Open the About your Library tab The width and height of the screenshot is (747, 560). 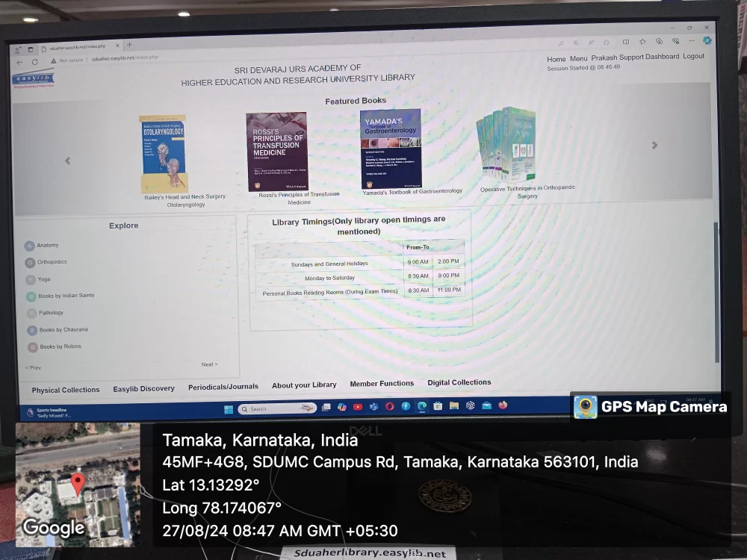pos(304,385)
